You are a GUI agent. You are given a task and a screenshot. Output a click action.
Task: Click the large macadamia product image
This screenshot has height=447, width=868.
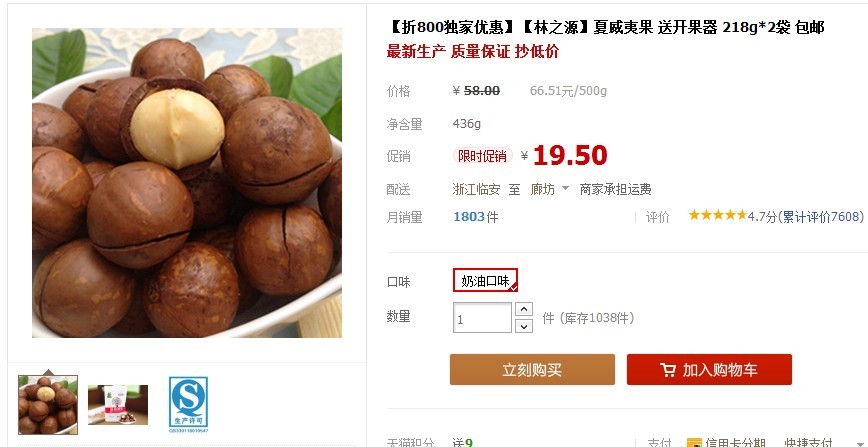[187, 183]
